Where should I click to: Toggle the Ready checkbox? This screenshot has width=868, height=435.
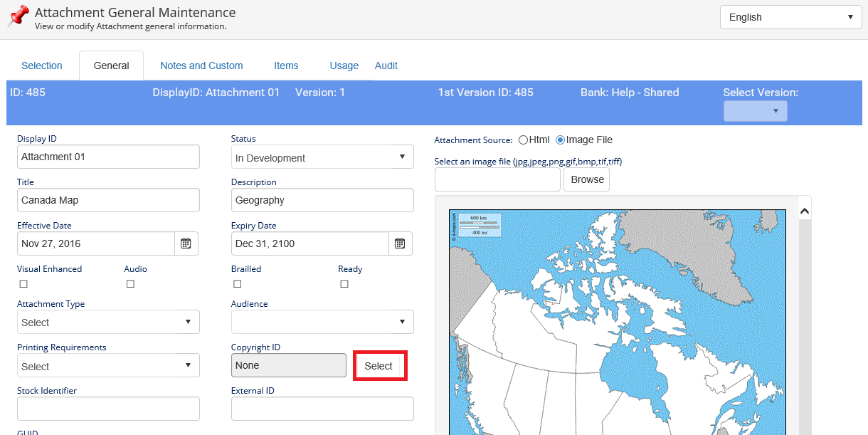pyautogui.click(x=344, y=284)
